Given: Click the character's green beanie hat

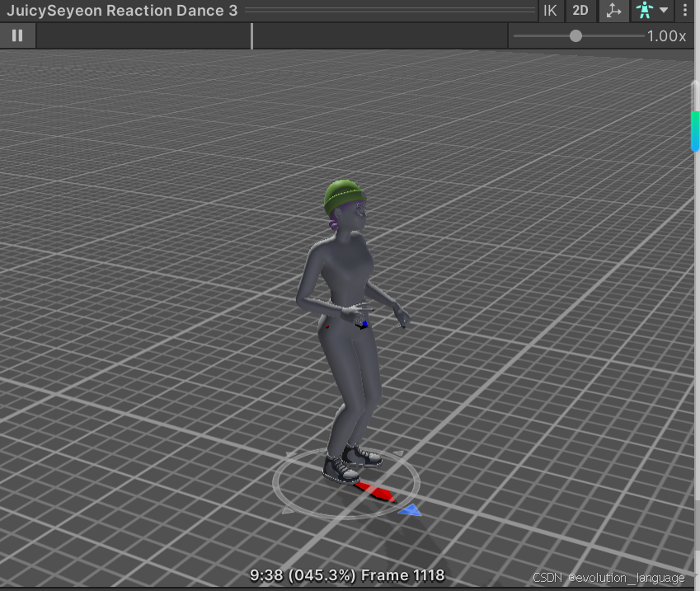Looking at the screenshot, I should (344, 195).
